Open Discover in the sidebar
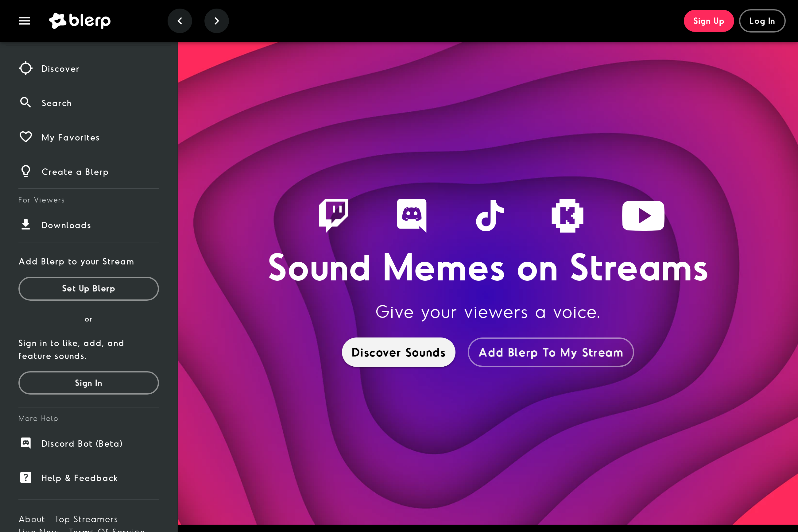The image size is (798, 532). point(60,69)
